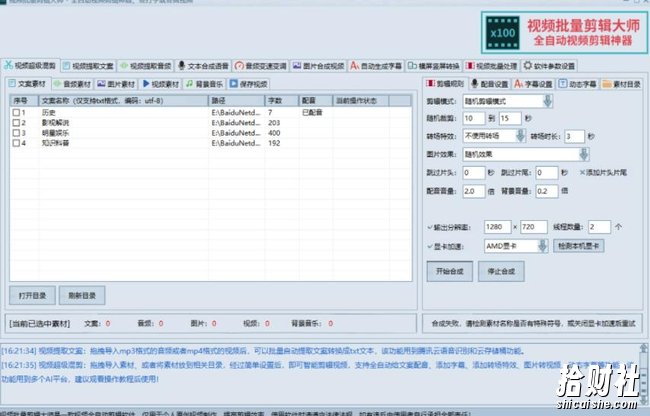650x416 pixels.
Task: Show the 剪辑规则 settings tab
Action: pyautogui.click(x=446, y=83)
